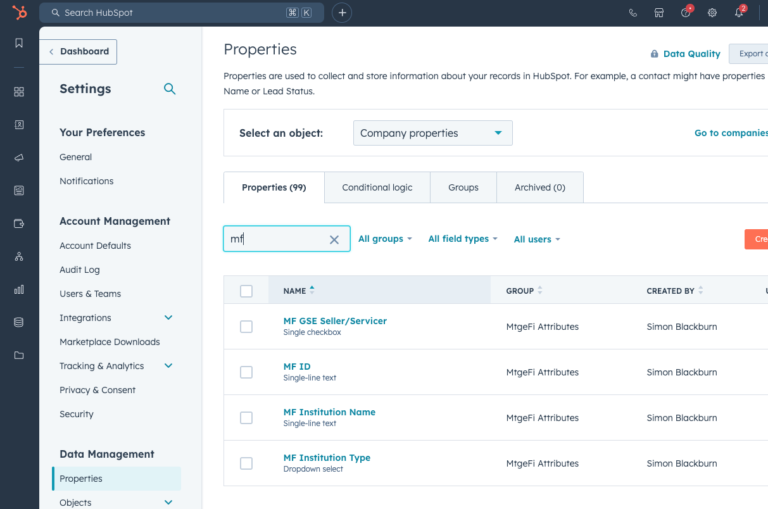Open the All groups filter dropdown
The width and height of the screenshot is (768, 509).
385,239
